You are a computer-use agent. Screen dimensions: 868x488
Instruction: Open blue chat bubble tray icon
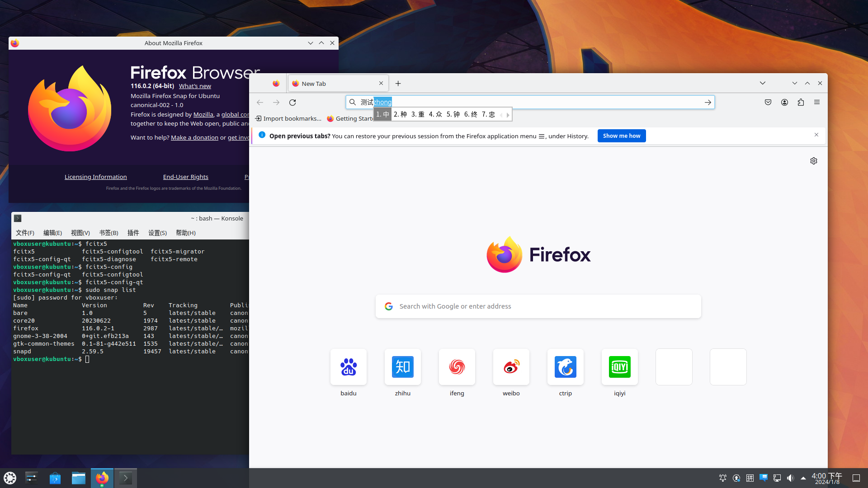tap(764, 478)
